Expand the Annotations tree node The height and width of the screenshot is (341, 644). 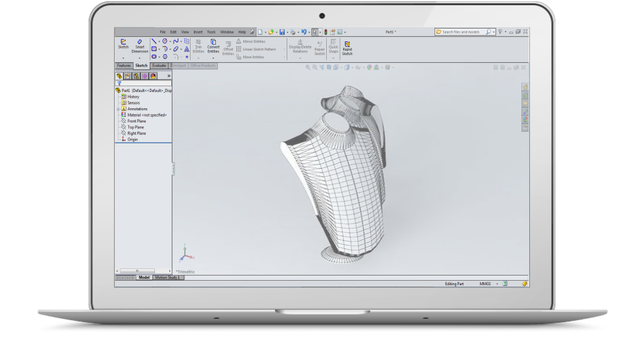click(117, 109)
